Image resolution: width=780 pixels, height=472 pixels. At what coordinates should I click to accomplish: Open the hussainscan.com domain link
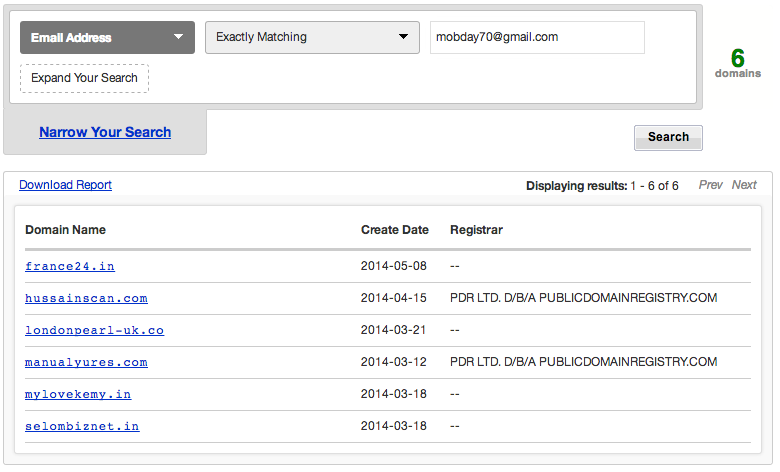click(86, 299)
